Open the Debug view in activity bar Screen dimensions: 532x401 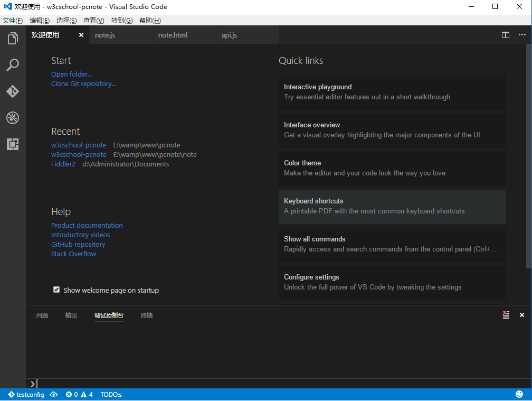click(x=13, y=117)
